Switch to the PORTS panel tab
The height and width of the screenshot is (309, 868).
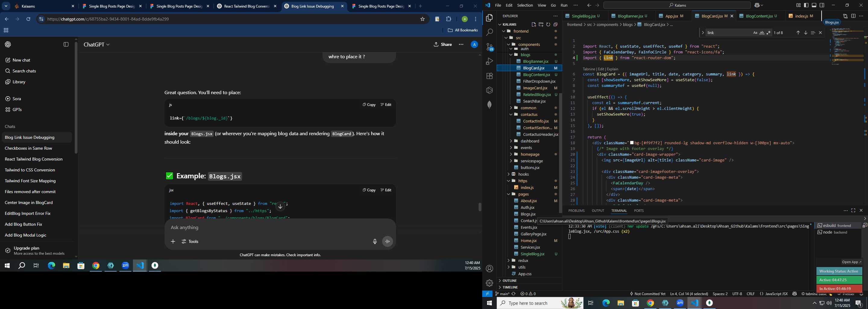coord(639,211)
